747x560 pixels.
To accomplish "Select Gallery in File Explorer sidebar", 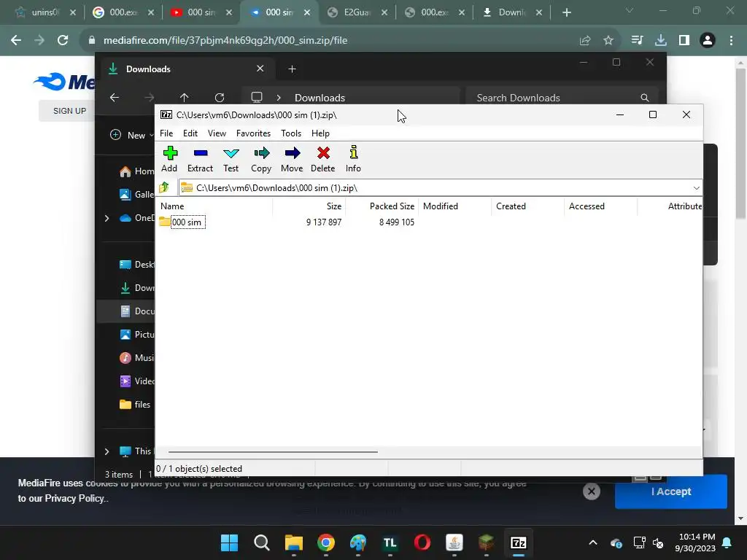I will click(x=136, y=194).
